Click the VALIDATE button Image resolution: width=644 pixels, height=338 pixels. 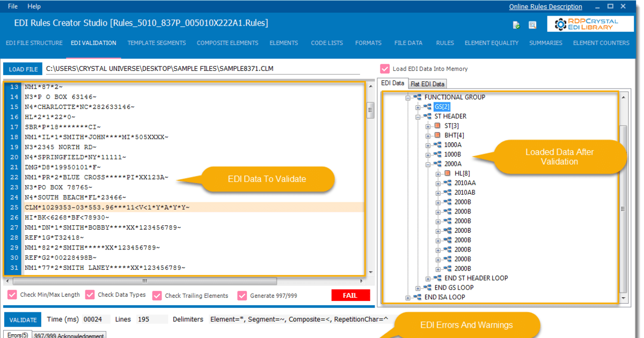[x=22, y=319]
